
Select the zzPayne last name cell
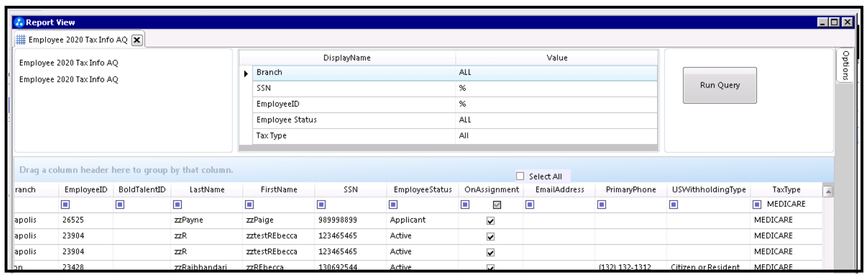(207, 220)
